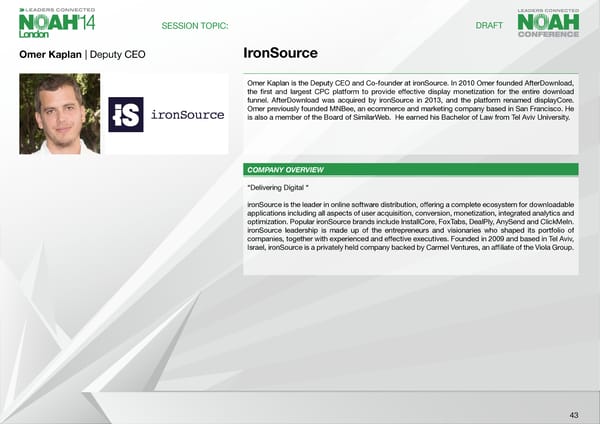Click the DRAFT label in header
Screen dimensions: 600x424
pyautogui.click(x=489, y=25)
